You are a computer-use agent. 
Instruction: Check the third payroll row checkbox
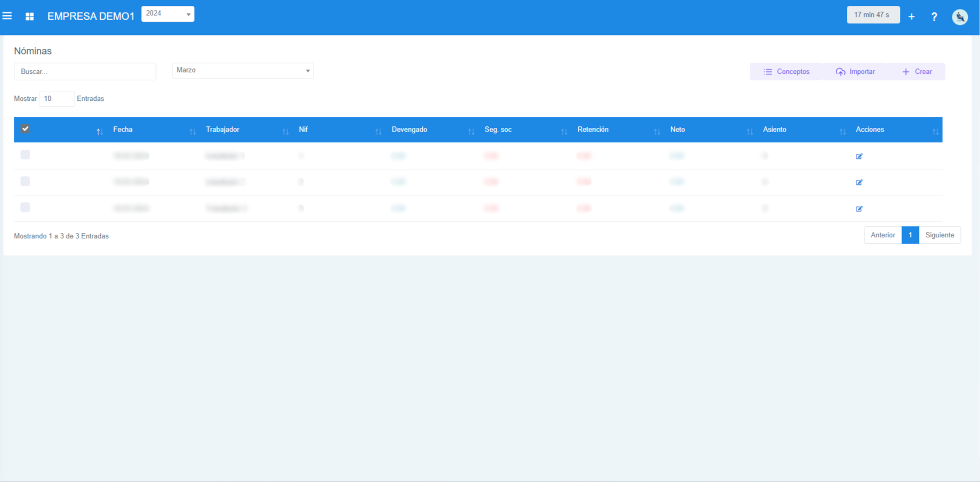pos(25,208)
